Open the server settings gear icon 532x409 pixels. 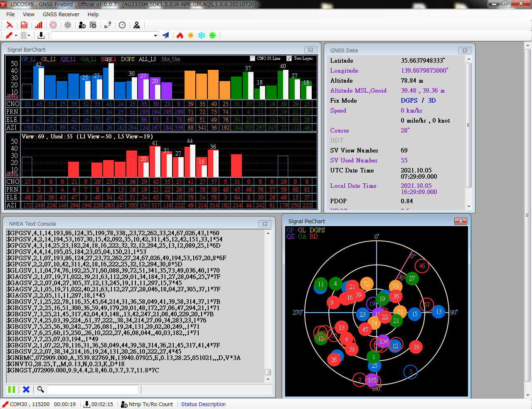pyautogui.click(x=93, y=25)
